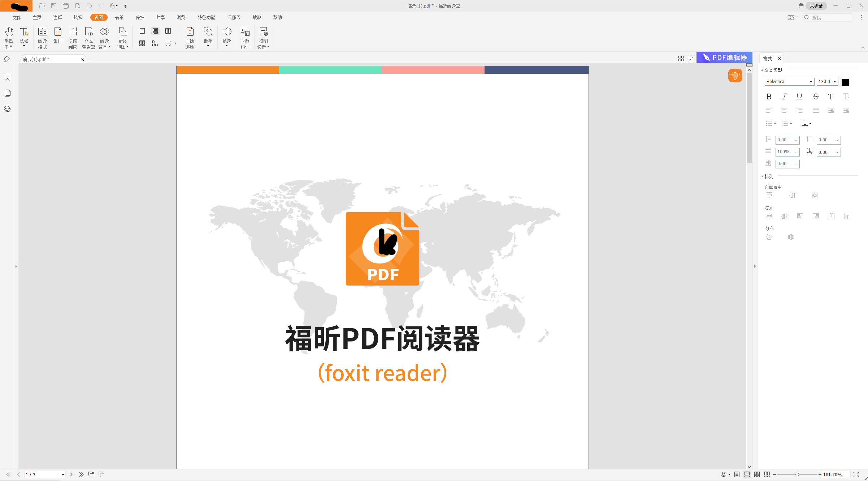
Task: Toggle underline text formatting
Action: pos(799,96)
